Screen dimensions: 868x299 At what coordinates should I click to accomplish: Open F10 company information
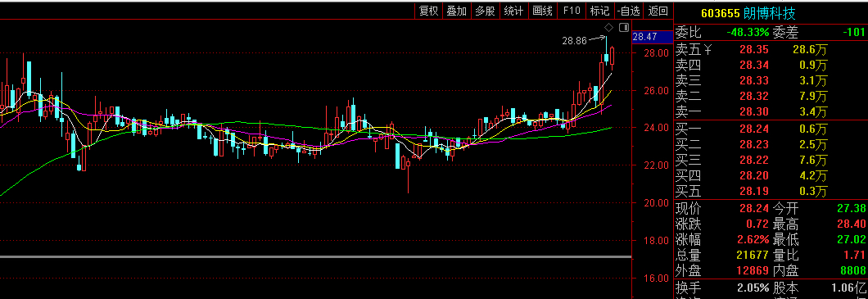tap(572, 11)
